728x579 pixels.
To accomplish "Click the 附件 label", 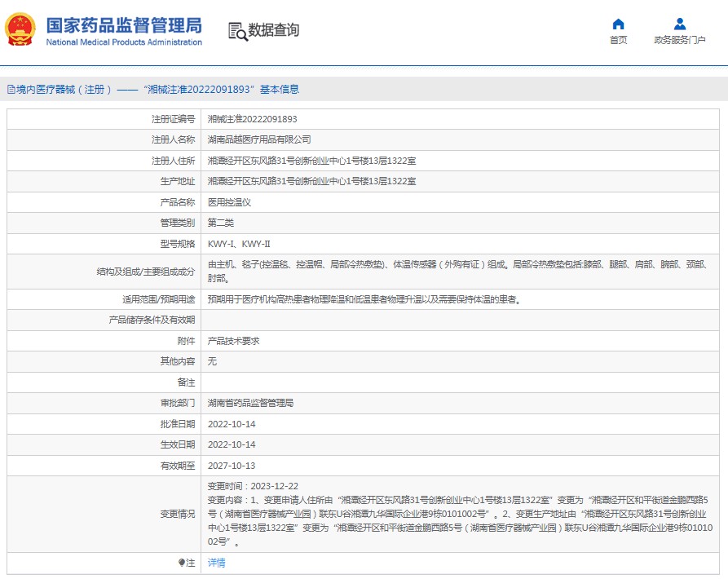I will point(186,341).
